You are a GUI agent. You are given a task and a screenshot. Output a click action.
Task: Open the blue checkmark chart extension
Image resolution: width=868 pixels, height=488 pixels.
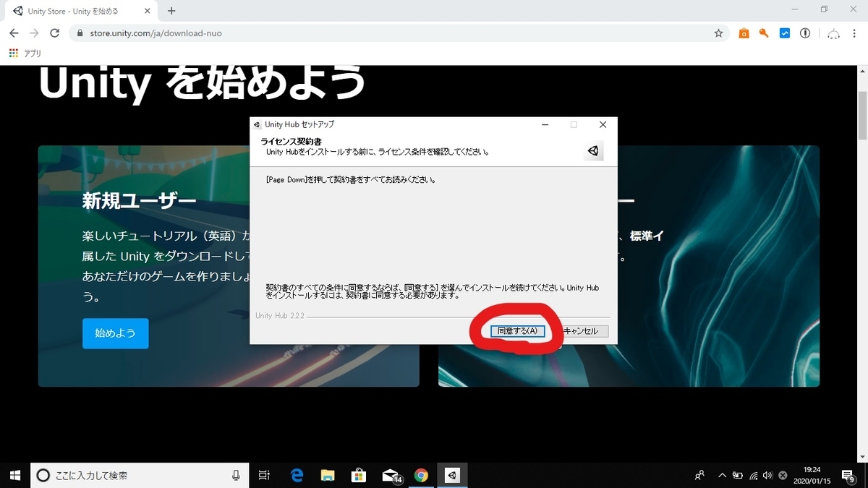coord(785,33)
